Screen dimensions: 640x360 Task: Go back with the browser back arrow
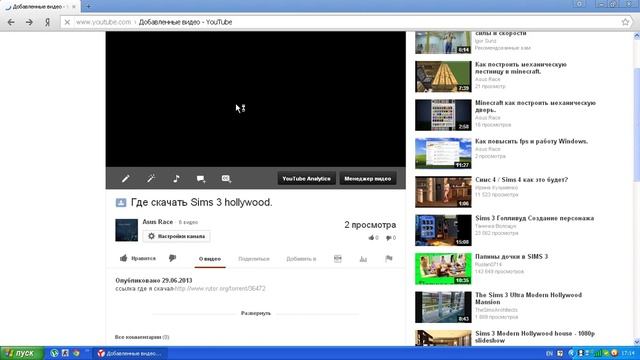11,22
